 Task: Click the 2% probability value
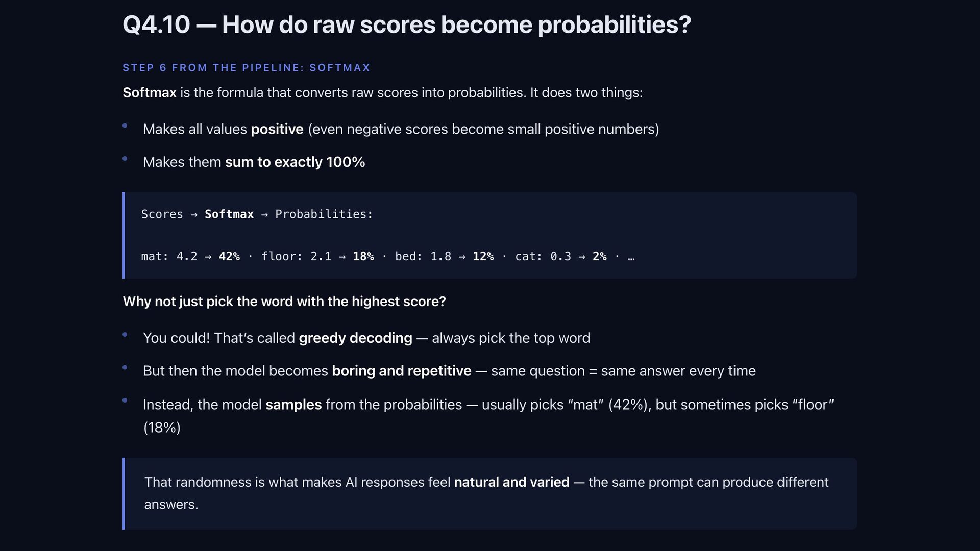tap(599, 256)
